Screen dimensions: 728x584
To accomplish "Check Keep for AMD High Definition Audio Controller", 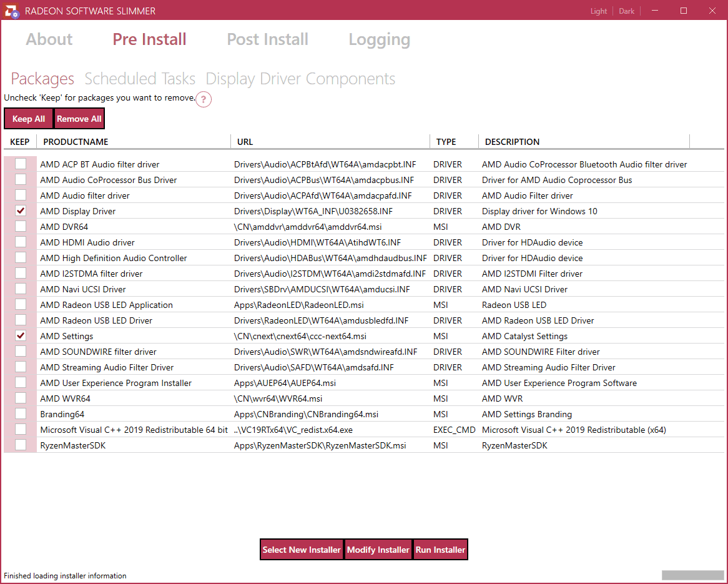I will [x=21, y=257].
